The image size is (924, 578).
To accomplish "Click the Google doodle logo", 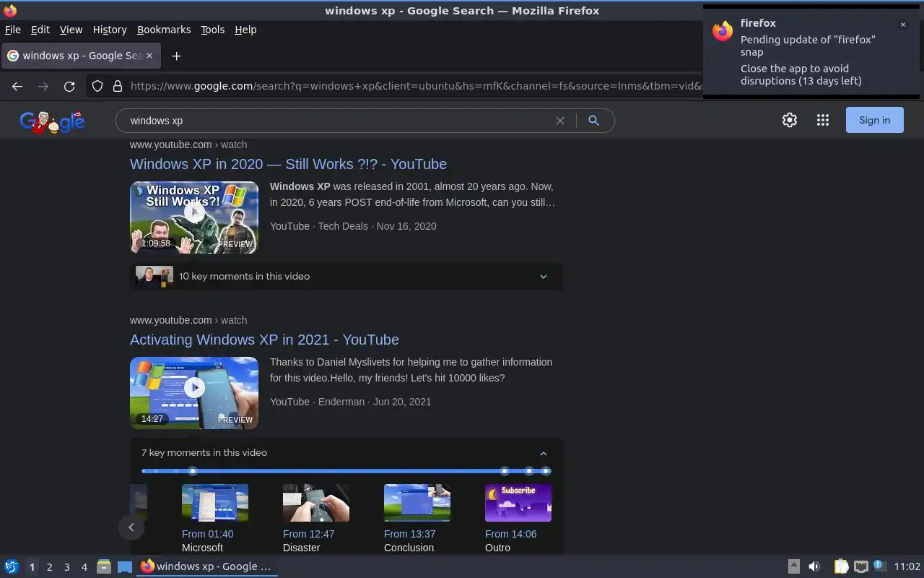I will click(x=52, y=122).
